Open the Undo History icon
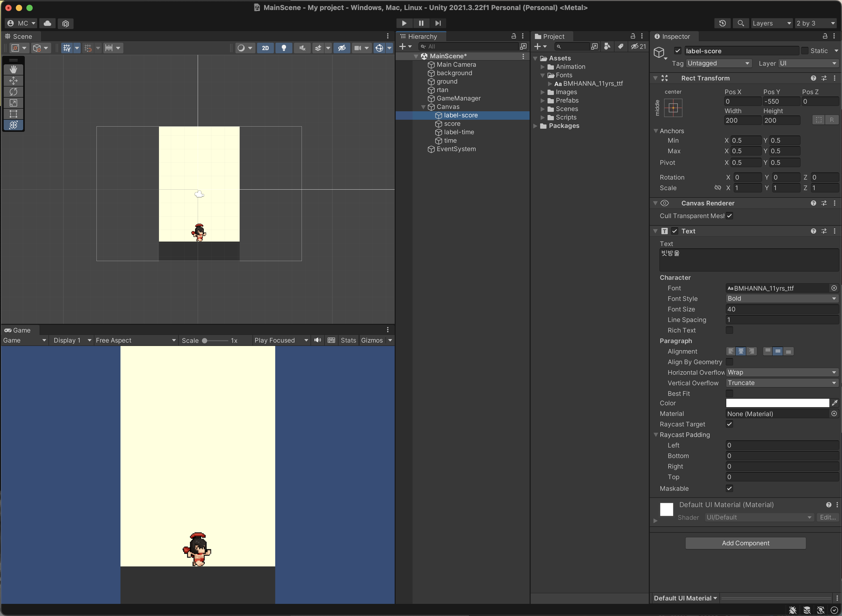 pyautogui.click(x=722, y=23)
